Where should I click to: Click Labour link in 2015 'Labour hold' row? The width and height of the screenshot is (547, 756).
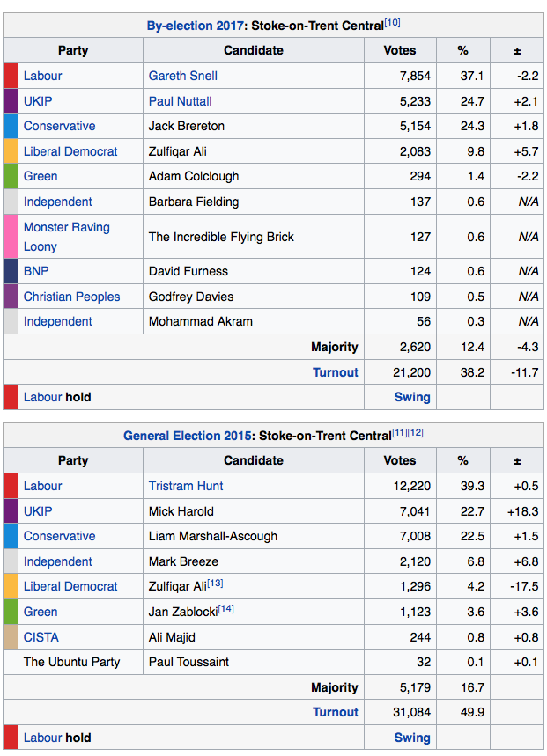43,738
